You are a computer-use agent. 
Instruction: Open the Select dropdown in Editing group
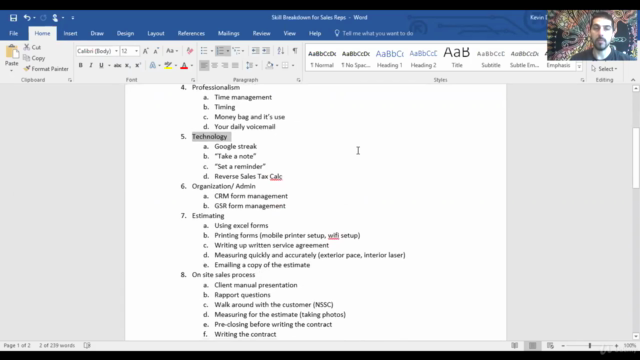tap(604, 69)
